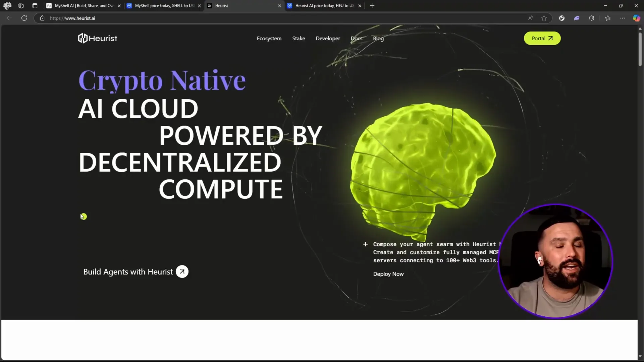Click the green Portal button

point(542,38)
